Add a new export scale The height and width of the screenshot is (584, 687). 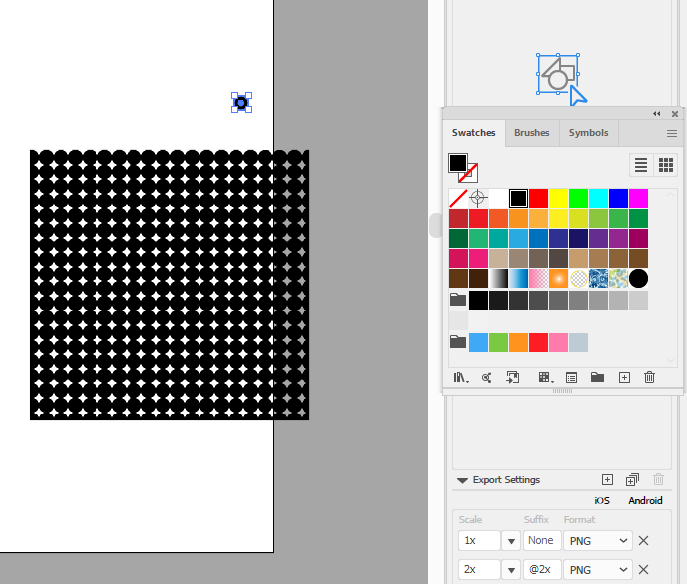click(x=607, y=480)
